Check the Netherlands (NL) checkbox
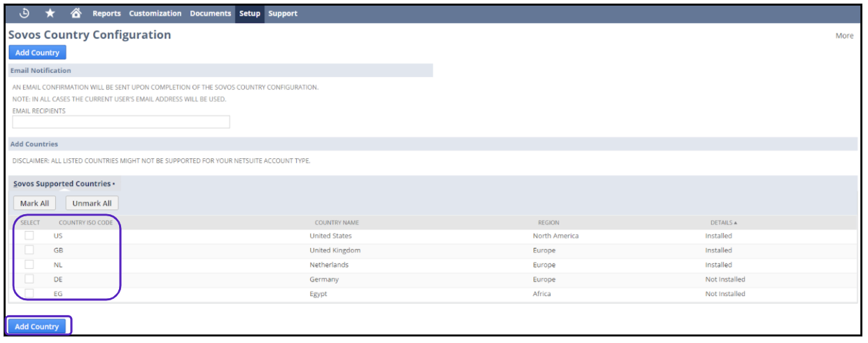The image size is (868, 343). click(x=29, y=265)
